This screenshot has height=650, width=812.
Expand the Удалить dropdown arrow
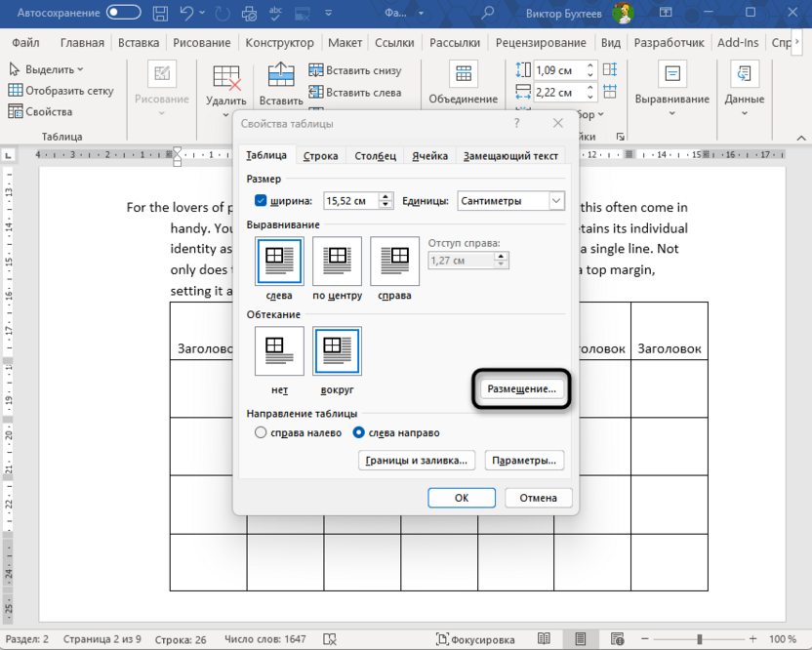point(225,114)
